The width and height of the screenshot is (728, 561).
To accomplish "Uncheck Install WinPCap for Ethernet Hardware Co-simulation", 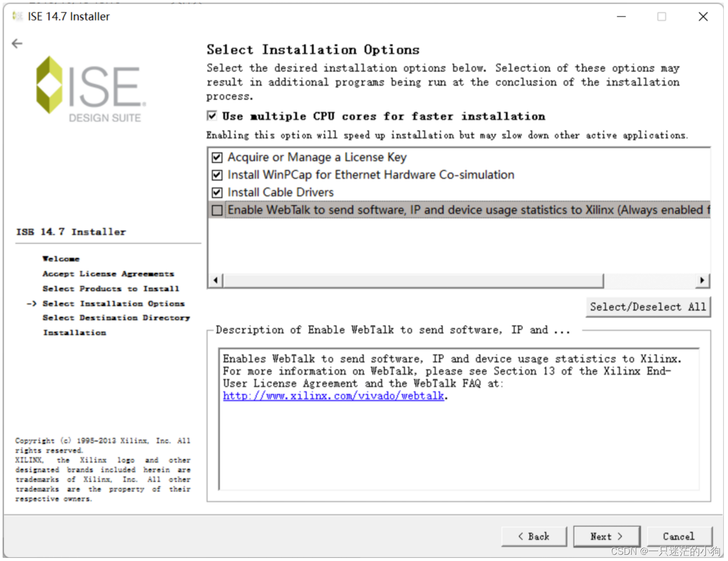I will pos(217,175).
